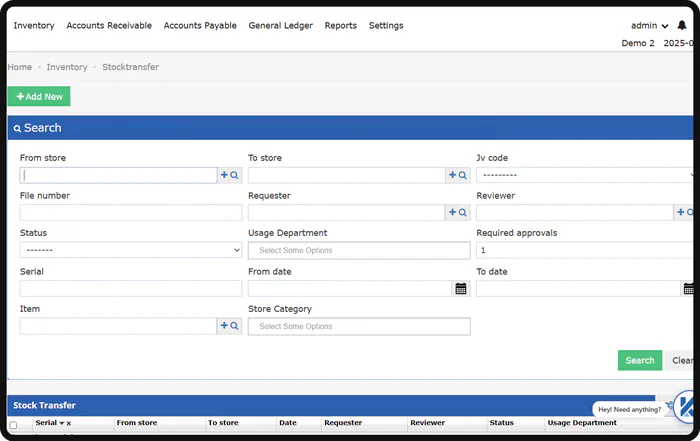Go to Inventory breadcrumb link
Image resolution: width=700 pixels, height=441 pixels.
[x=67, y=67]
